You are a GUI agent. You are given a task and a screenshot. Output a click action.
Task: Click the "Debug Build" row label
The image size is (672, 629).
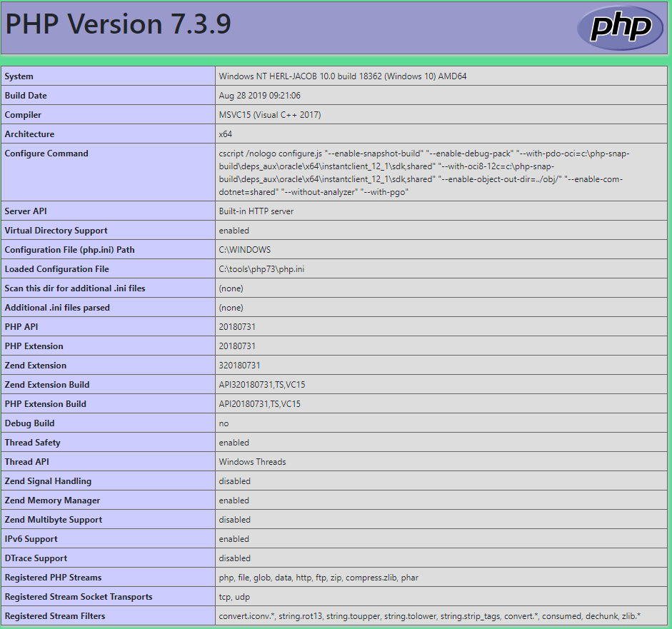point(29,423)
